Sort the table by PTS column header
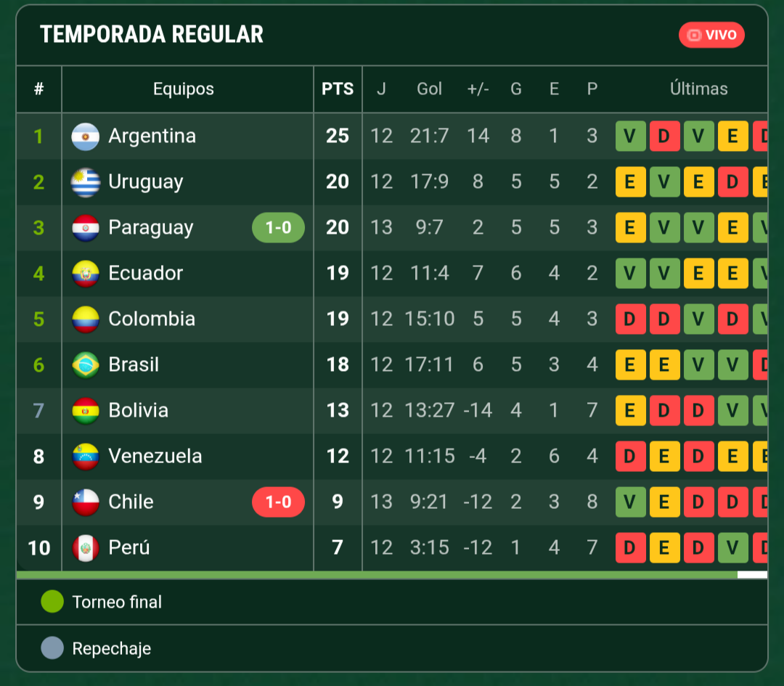This screenshot has height=686, width=784. 338,89
